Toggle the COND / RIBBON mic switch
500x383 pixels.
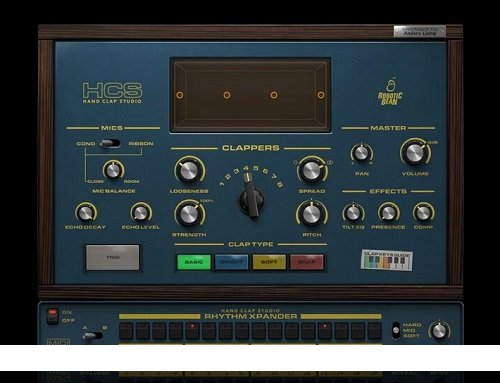110,143
